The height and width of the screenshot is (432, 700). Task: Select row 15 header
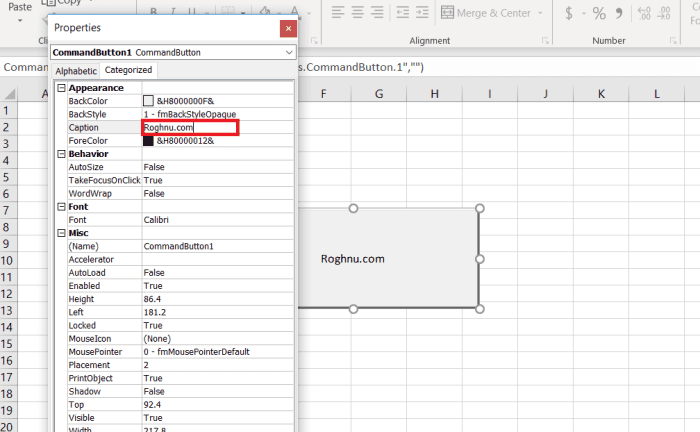pos(6,344)
